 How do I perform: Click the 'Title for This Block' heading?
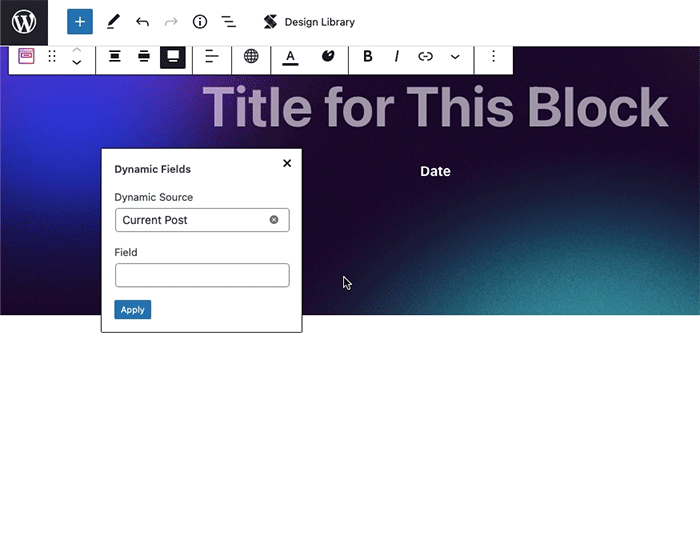pyautogui.click(x=435, y=107)
